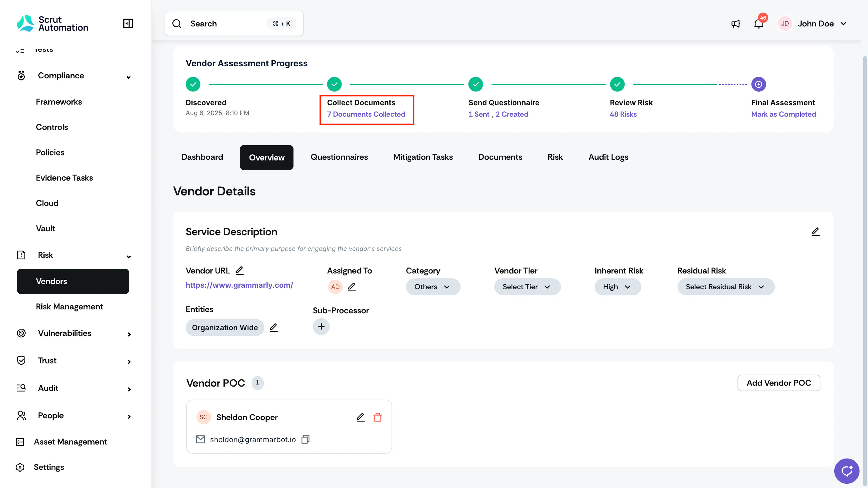Edit the Service Description with pencil icon

(815, 231)
